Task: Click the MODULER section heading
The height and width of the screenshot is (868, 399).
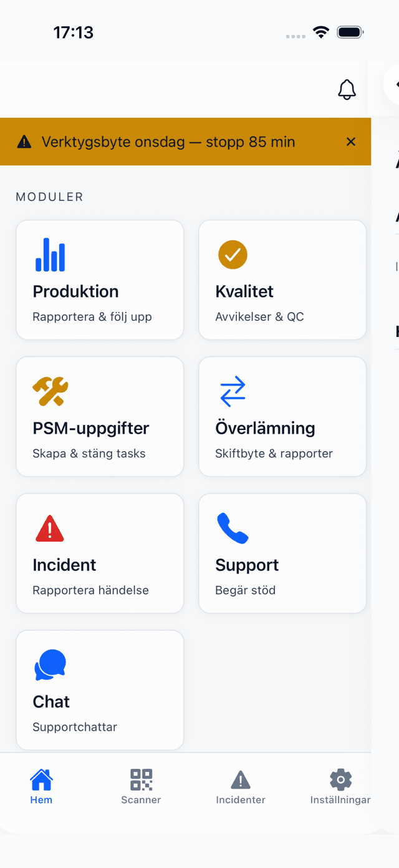Action: (x=49, y=197)
